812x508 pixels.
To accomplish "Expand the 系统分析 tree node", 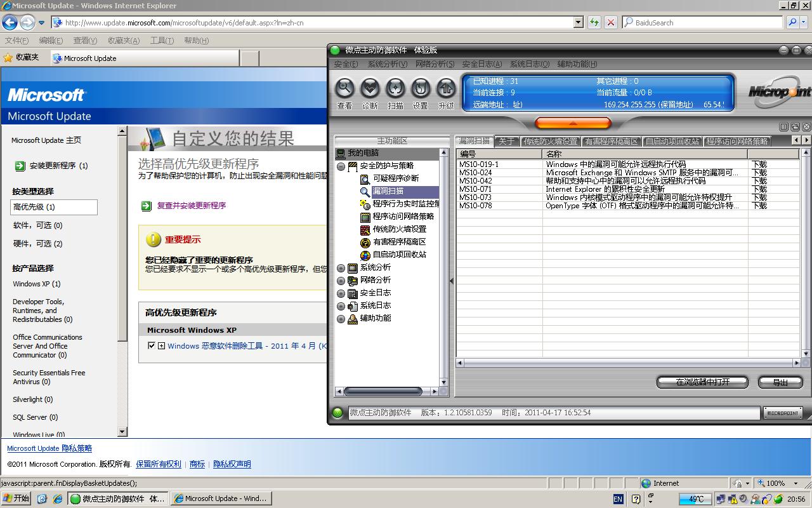I will tap(341, 268).
